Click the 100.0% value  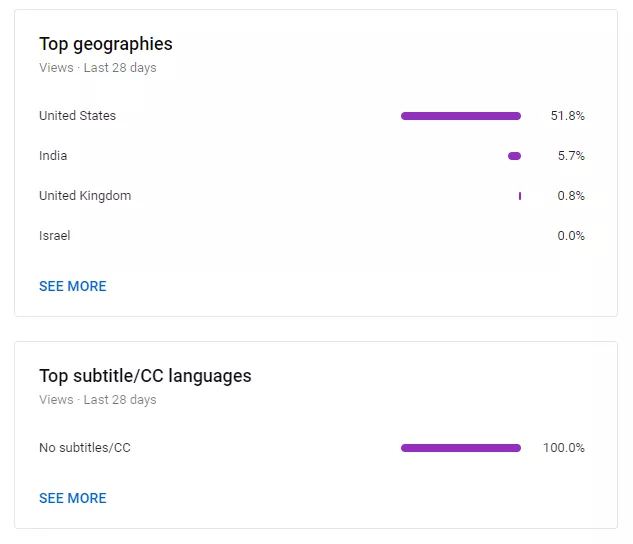(x=564, y=448)
